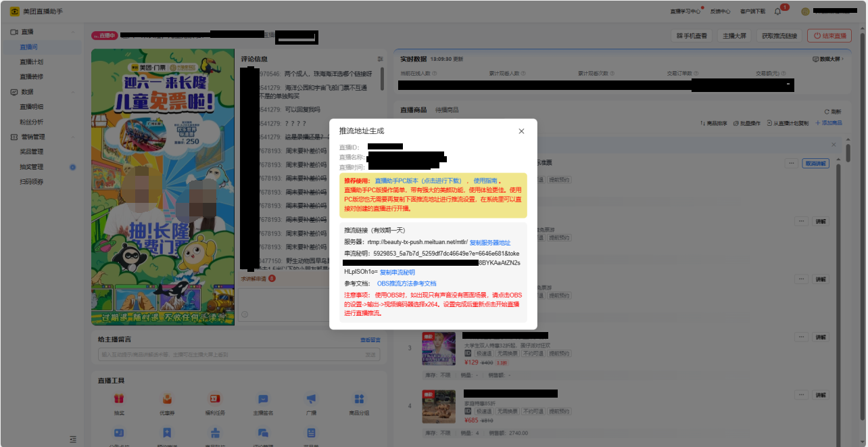Click the 营销管理 ticket icon in sidebar
This screenshot has width=868, height=447.
pos(14,137)
